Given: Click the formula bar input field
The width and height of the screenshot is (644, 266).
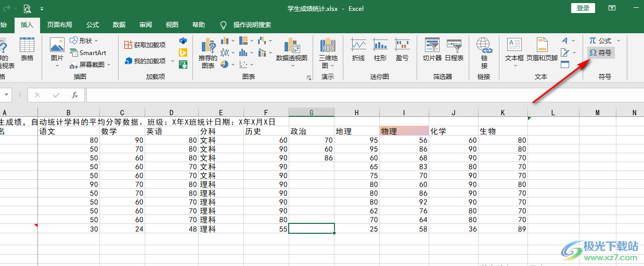Looking at the screenshot, I should pyautogui.click(x=364, y=95).
